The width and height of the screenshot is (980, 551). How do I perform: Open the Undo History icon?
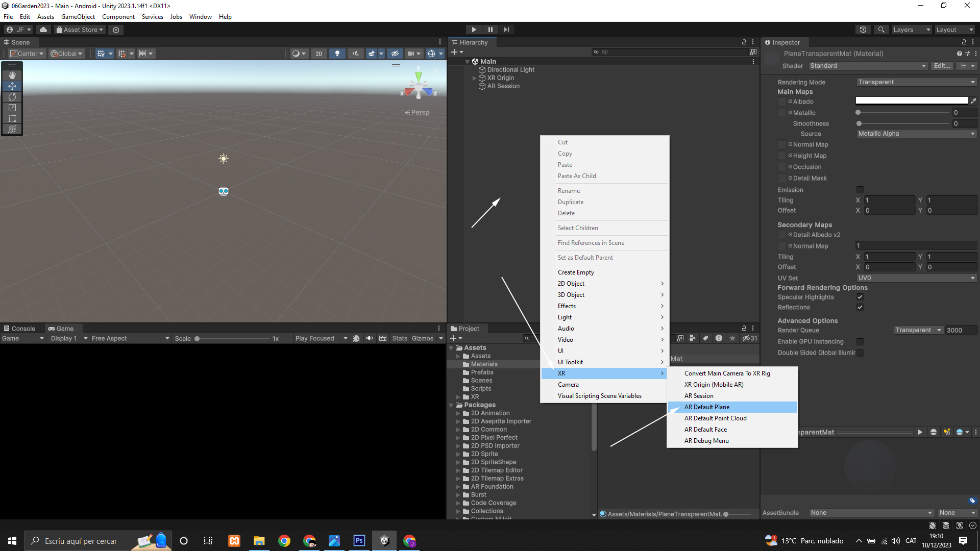pos(863,30)
